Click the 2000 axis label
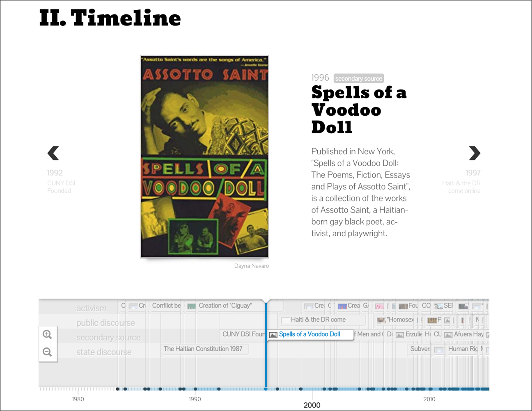The image size is (532, 411). pos(312,405)
